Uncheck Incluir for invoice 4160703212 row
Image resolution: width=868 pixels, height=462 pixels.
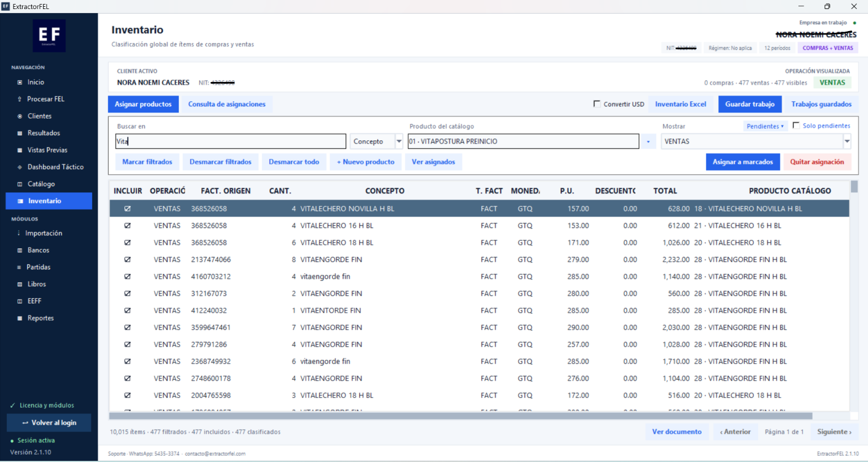(x=127, y=277)
